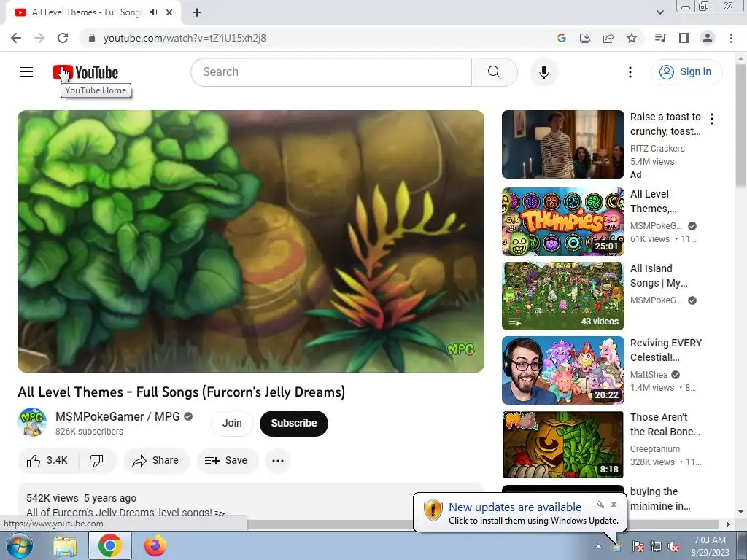Focus the YouTube Search input field

tap(332, 72)
